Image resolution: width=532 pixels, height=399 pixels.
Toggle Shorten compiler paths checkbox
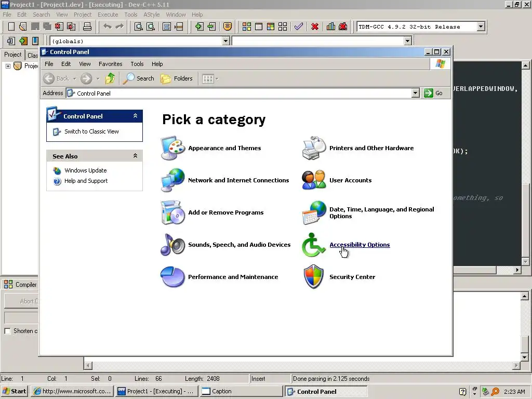pos(7,331)
